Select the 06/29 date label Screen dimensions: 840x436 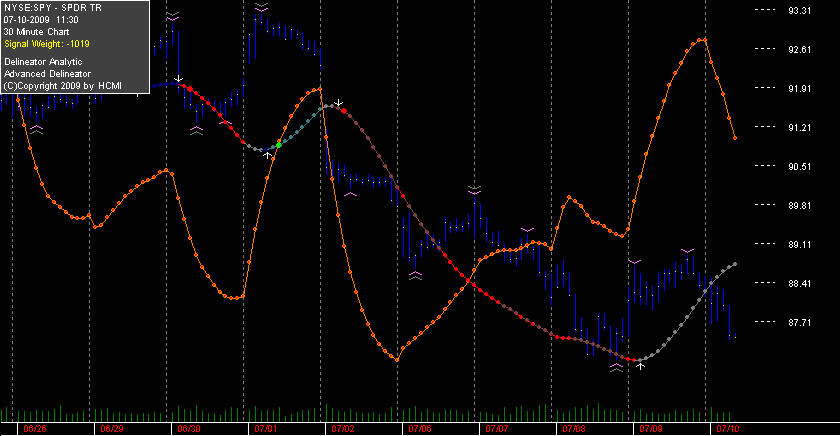pos(111,429)
